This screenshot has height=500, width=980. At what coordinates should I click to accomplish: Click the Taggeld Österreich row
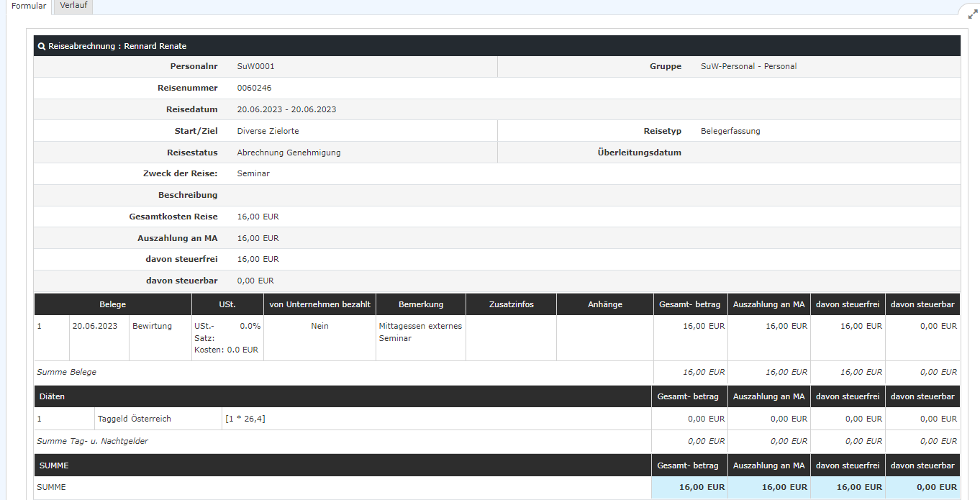135,419
